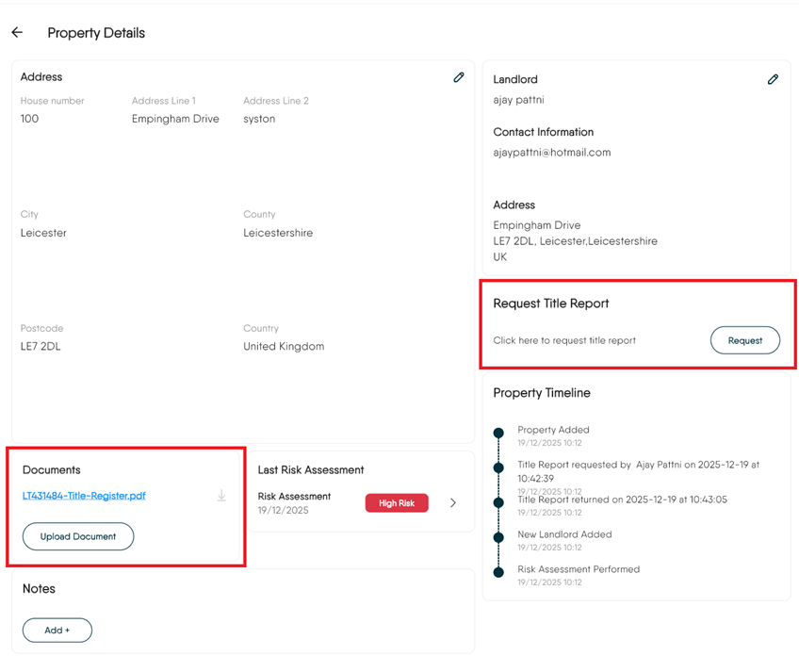
Task: Select the Title Report returned timeline dot
Action: pyautogui.click(x=499, y=502)
